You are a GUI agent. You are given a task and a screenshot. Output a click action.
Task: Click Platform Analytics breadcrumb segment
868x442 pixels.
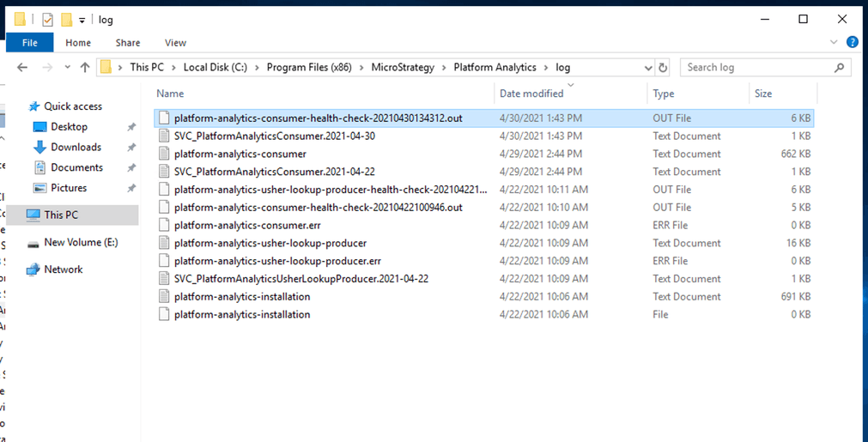point(495,68)
